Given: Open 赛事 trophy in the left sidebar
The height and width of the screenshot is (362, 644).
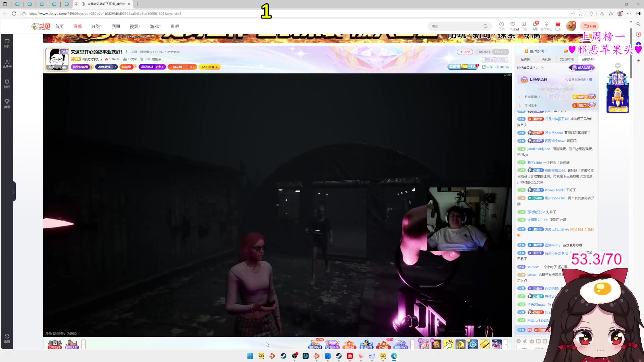Looking at the screenshot, I should coord(7,104).
